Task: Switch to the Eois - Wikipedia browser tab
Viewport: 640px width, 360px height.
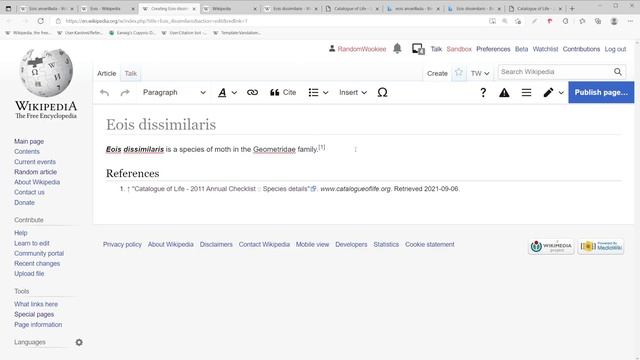Action: [x=108, y=8]
